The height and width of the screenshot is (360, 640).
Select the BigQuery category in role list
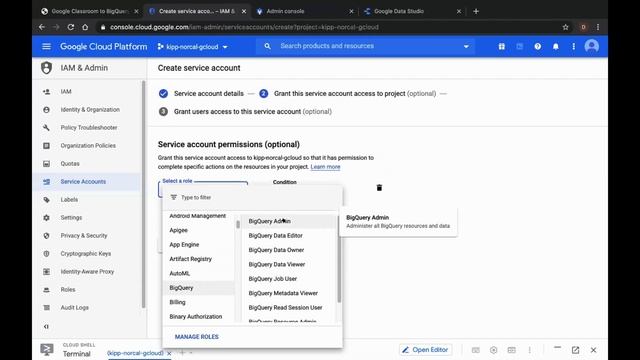click(198, 288)
